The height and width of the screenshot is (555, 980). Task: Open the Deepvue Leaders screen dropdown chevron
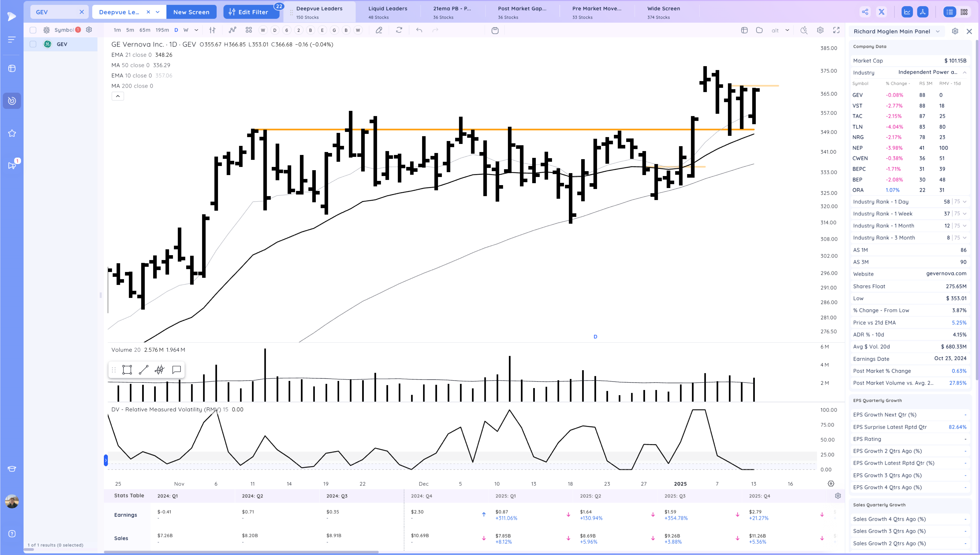pyautogui.click(x=158, y=12)
